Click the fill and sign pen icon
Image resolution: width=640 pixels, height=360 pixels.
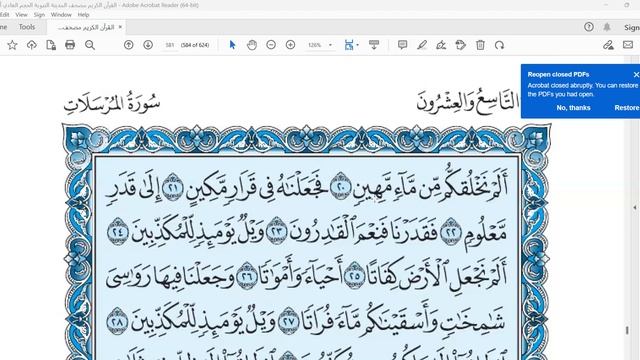tap(608, 45)
